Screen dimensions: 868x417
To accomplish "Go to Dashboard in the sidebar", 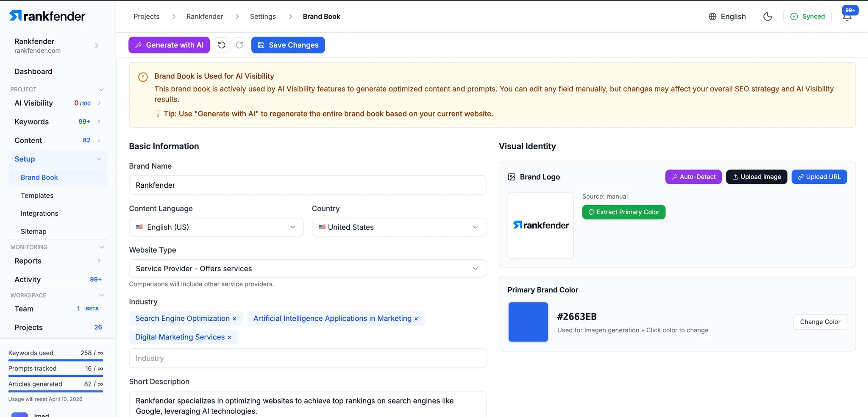I will (33, 72).
